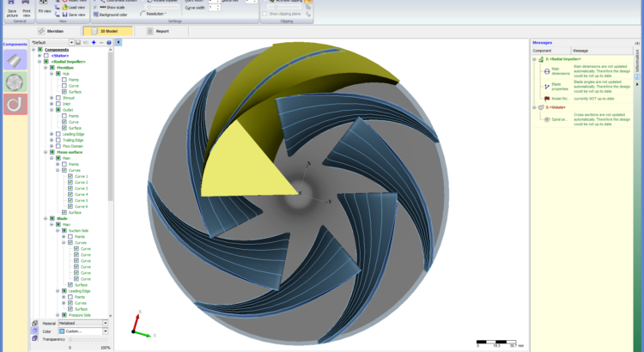Viewport: 644px width, 352px height.
Task: Open the blue help question icon
Action: tap(109, 42)
